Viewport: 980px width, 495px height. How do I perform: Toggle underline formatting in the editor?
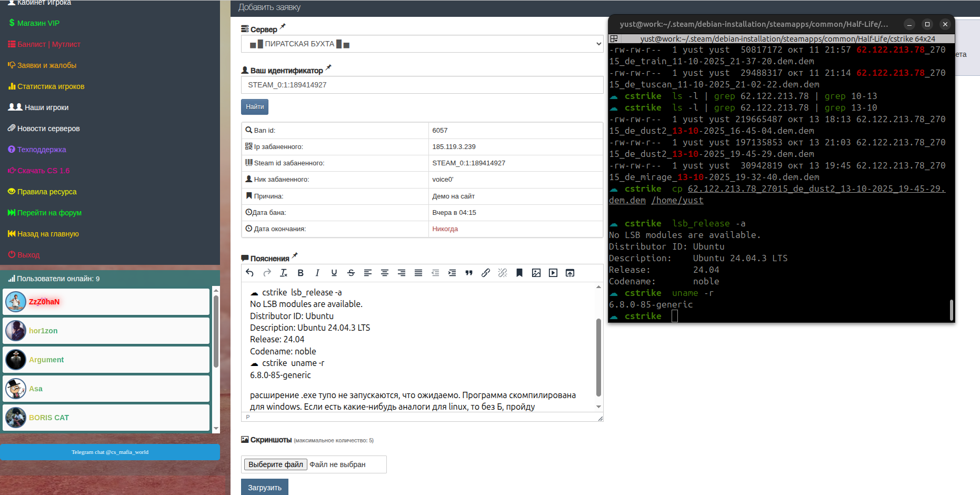(x=334, y=273)
